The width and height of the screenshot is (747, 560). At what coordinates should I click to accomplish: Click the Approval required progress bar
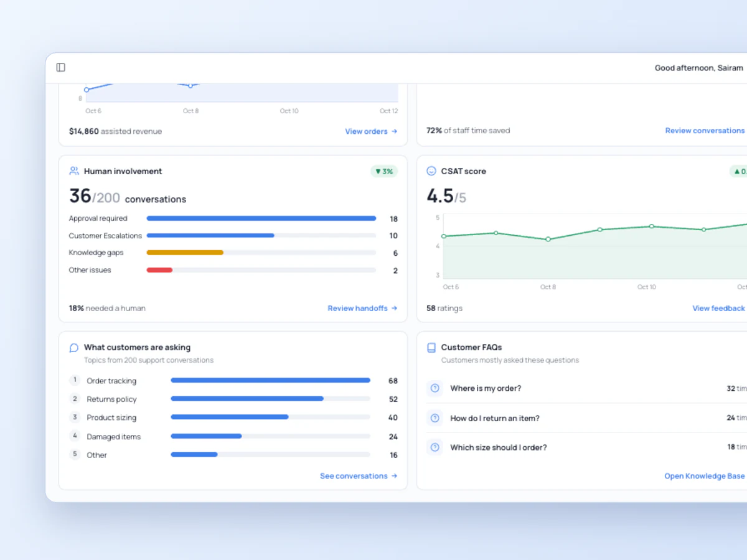coord(261,218)
